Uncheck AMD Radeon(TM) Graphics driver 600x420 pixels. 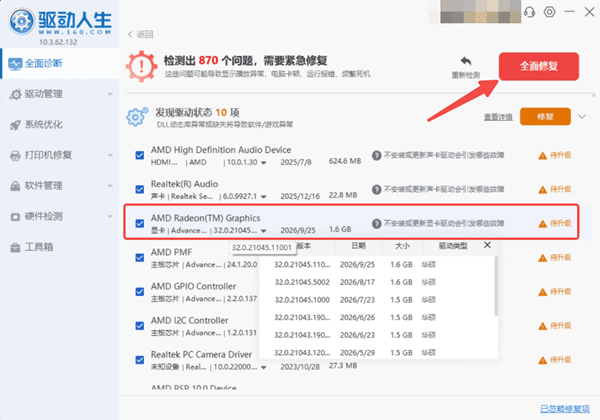pyautogui.click(x=140, y=223)
